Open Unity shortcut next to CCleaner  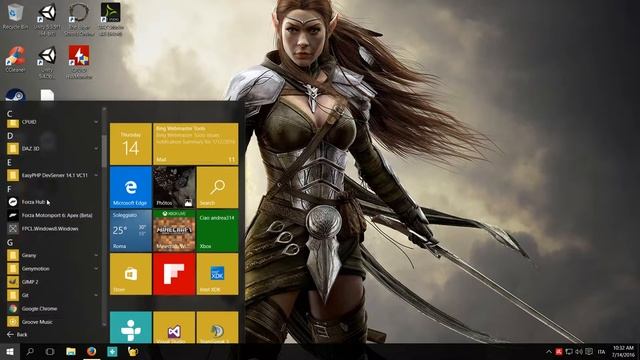click(47, 62)
